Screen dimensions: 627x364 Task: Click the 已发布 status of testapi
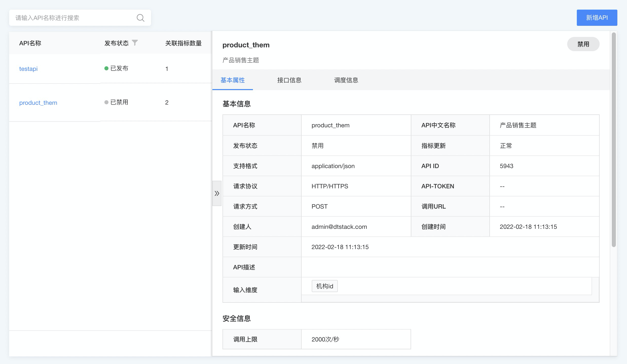(116, 68)
